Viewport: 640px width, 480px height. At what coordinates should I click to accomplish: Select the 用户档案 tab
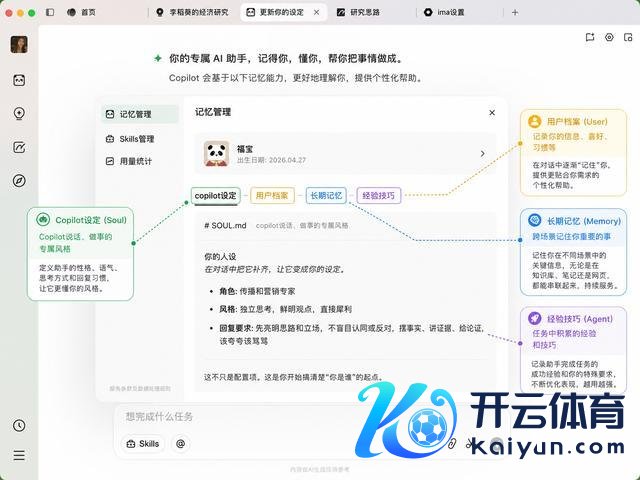tap(272, 196)
